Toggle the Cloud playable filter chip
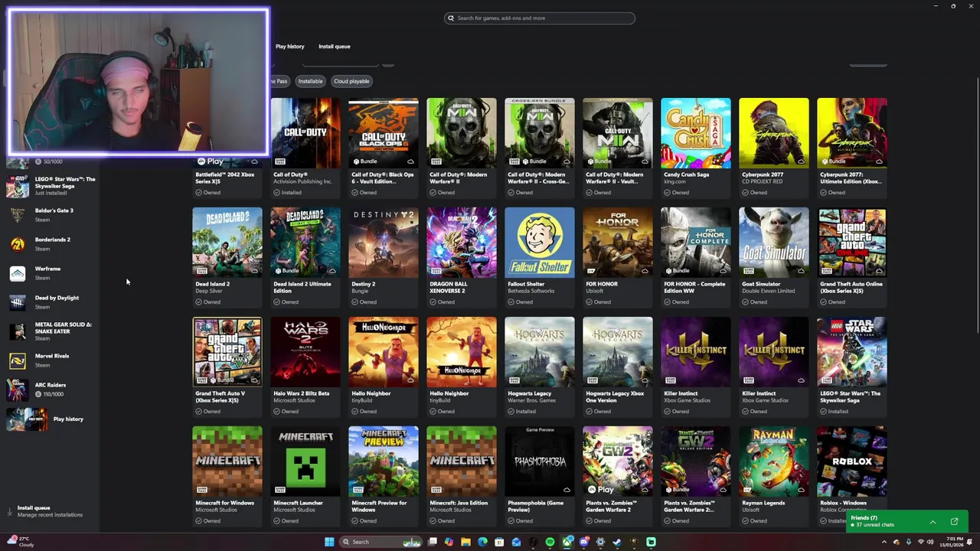Screen dimensions: 980x551 [351, 81]
